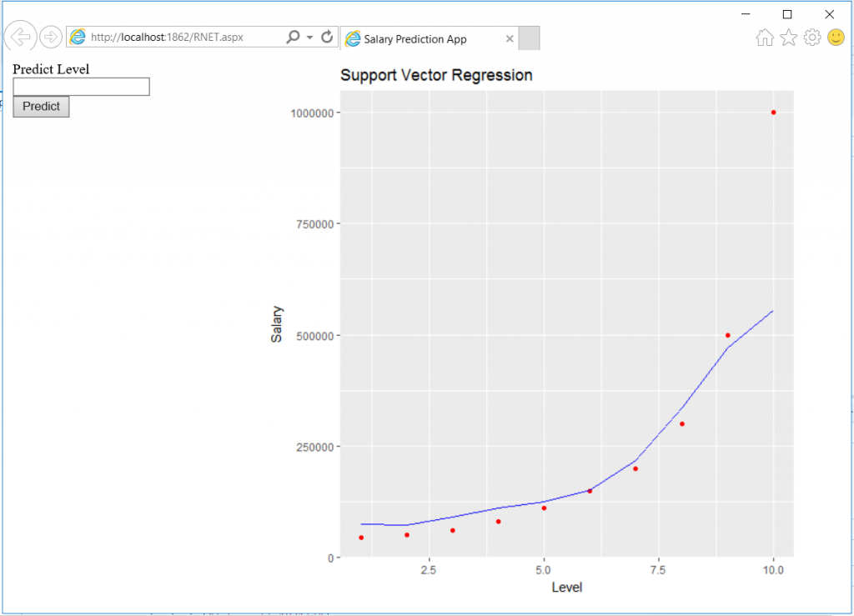Viewport: 854px width, 616px height.
Task: Open browser Tools gear icon
Action: tap(812, 37)
